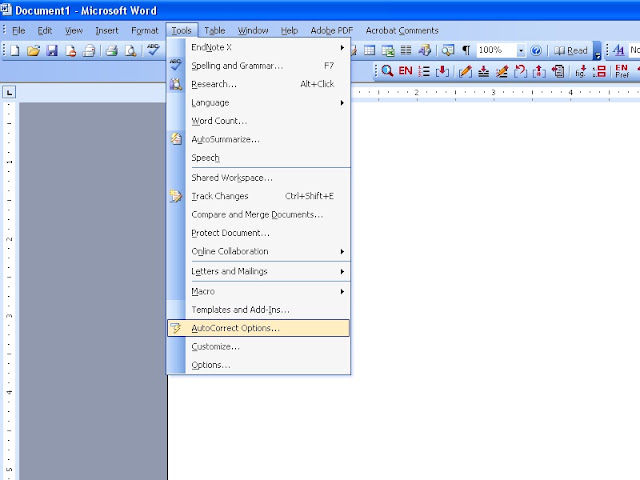Click the Drawing shapes toolbar icon
This screenshot has width=640, height=480.
pyautogui.click(x=424, y=50)
